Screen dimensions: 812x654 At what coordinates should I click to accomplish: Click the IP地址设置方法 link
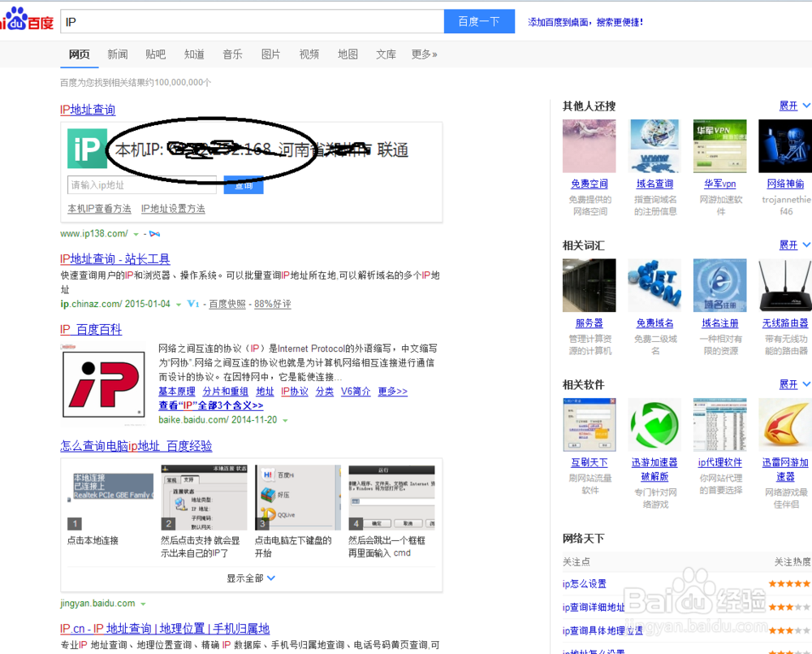(173, 208)
